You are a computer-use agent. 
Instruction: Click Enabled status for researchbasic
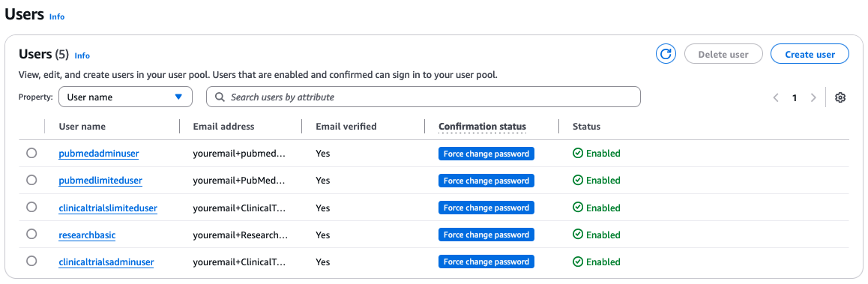[597, 235]
